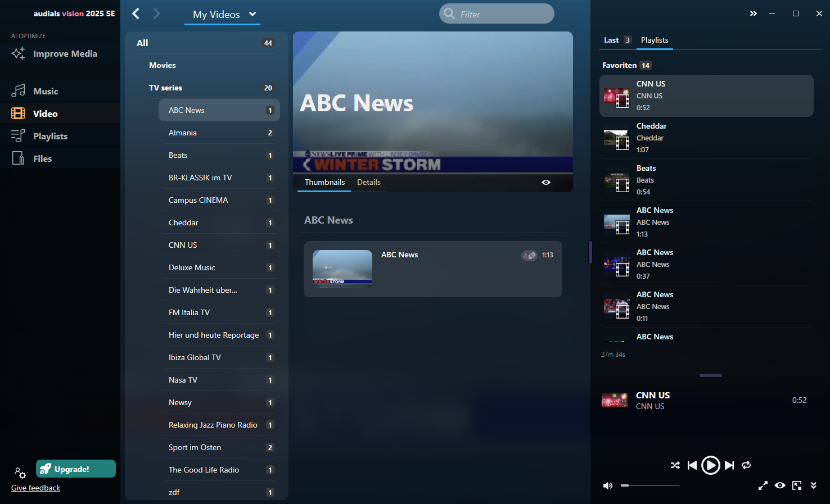Select Hier und heute Reportage
This screenshot has height=504, width=830.
coord(219,335)
